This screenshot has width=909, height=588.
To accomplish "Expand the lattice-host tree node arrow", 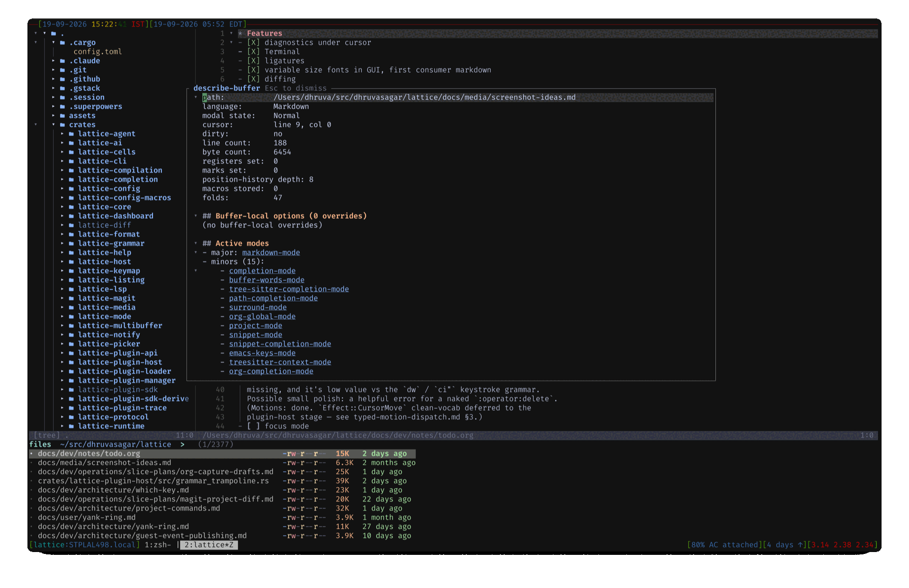I will pos(62,262).
